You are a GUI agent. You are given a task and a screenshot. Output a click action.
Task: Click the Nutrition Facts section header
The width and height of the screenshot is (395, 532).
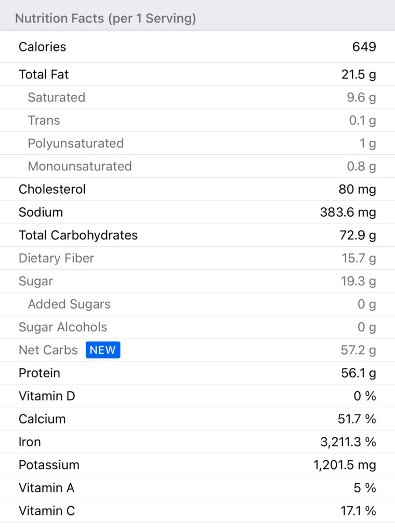click(106, 19)
